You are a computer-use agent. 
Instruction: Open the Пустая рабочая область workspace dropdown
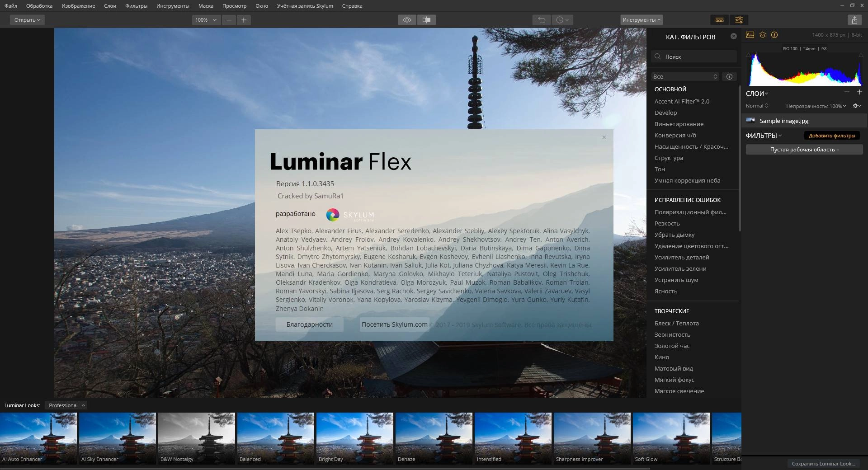point(804,150)
